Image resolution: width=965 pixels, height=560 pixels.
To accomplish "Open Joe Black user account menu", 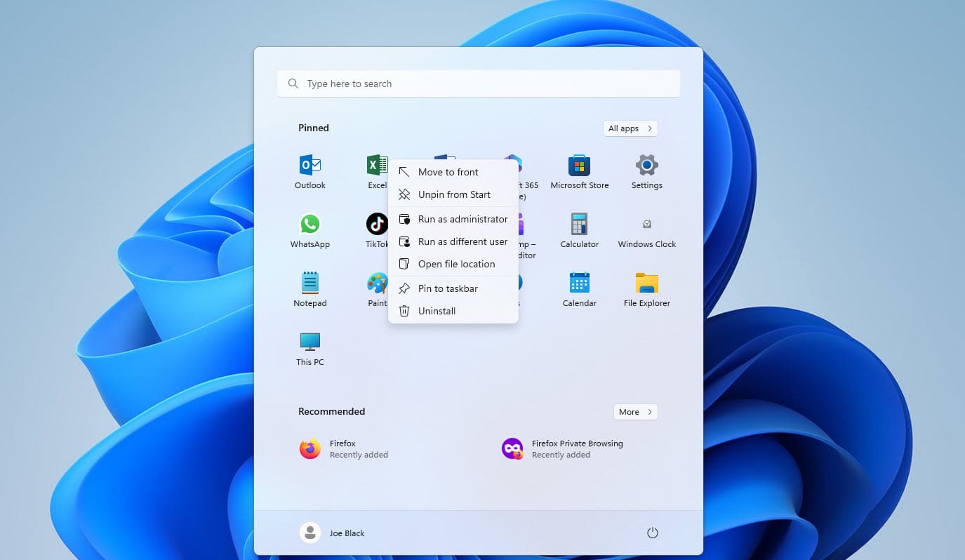I will pyautogui.click(x=332, y=533).
